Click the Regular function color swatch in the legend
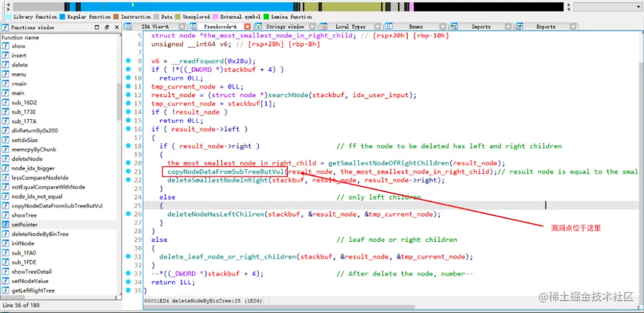This screenshot has width=644, height=313. point(62,17)
